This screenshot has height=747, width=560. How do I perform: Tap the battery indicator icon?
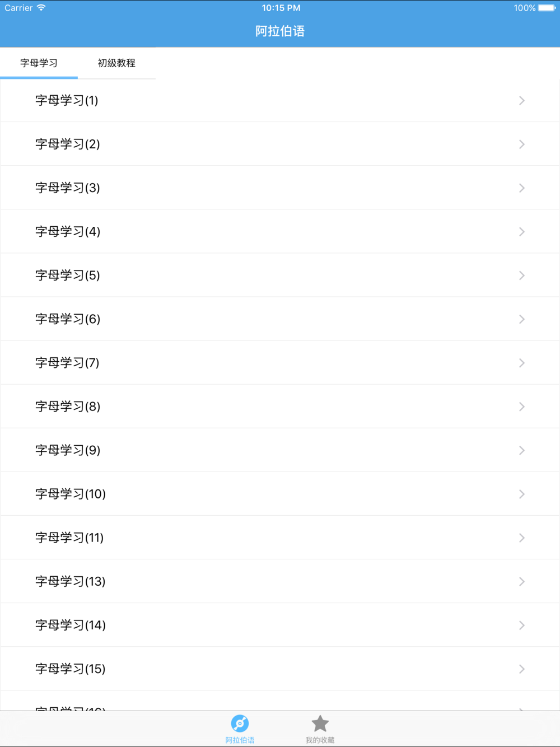click(x=547, y=8)
